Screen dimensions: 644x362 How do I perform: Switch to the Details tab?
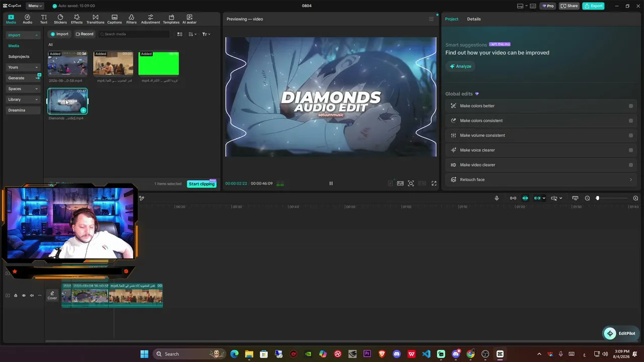474,19
